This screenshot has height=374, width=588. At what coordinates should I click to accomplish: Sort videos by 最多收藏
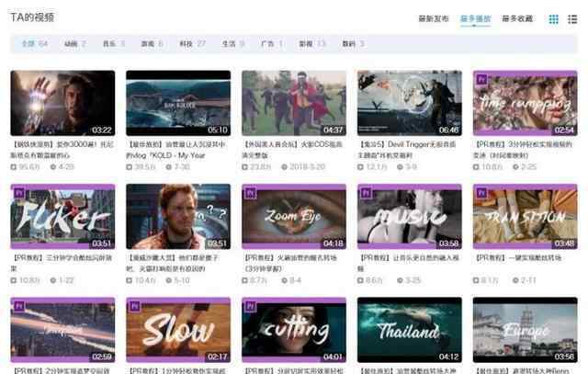[x=517, y=18]
